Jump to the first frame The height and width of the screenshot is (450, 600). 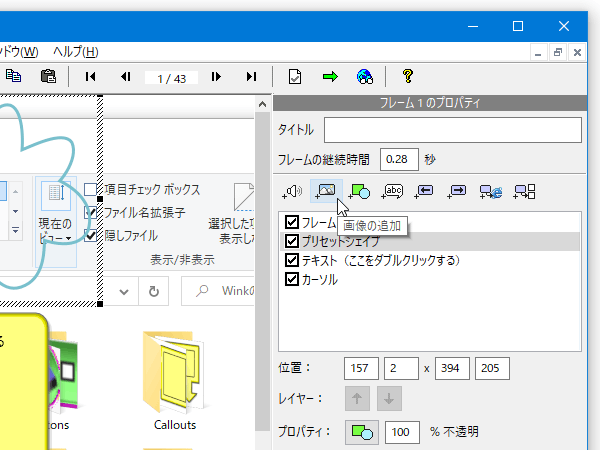90,77
